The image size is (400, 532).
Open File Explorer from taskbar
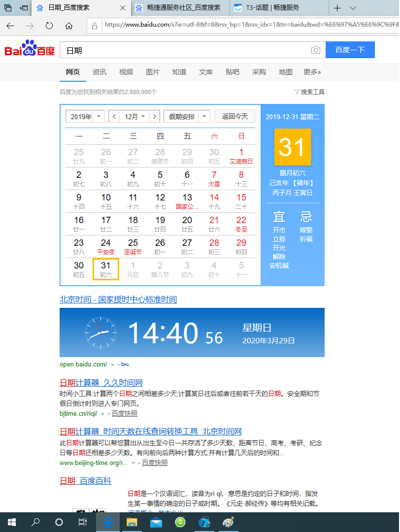[132, 522]
